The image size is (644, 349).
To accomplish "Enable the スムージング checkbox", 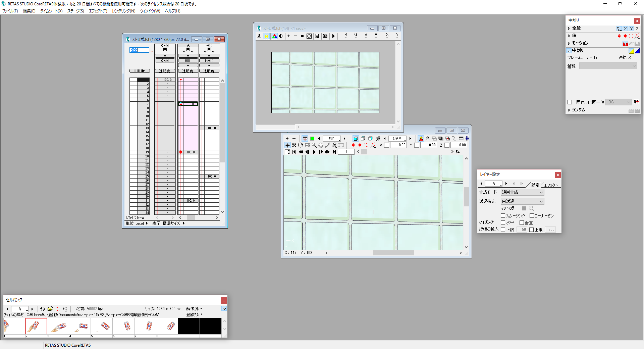I will (x=503, y=216).
